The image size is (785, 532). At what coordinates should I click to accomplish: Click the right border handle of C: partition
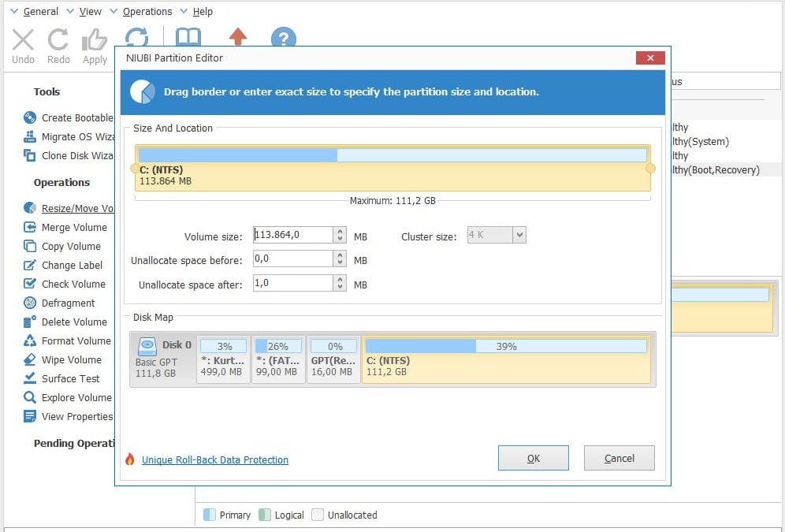click(x=650, y=168)
